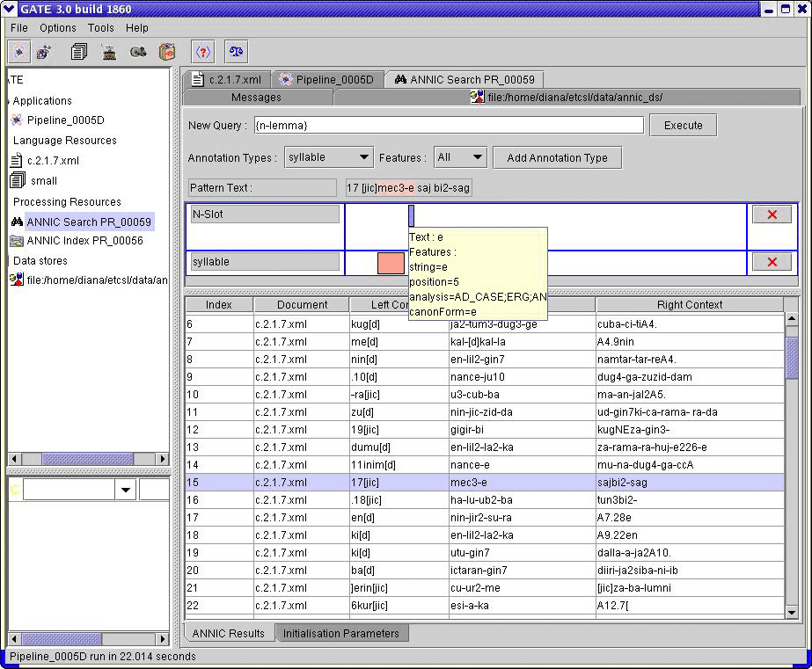Click Add Annotation Type
Viewport: 812px width, 669px height.
(560, 156)
